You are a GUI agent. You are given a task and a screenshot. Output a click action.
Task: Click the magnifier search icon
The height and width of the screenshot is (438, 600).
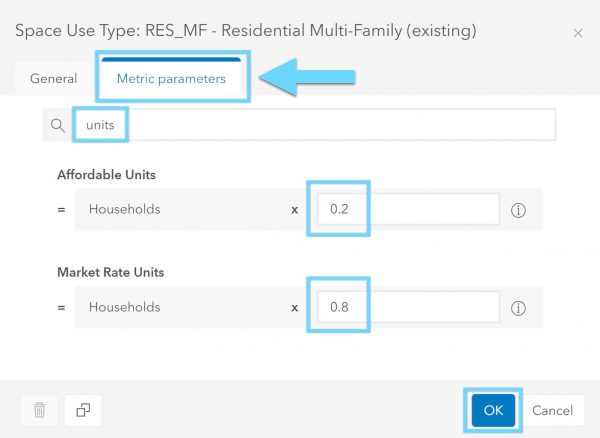(58, 126)
